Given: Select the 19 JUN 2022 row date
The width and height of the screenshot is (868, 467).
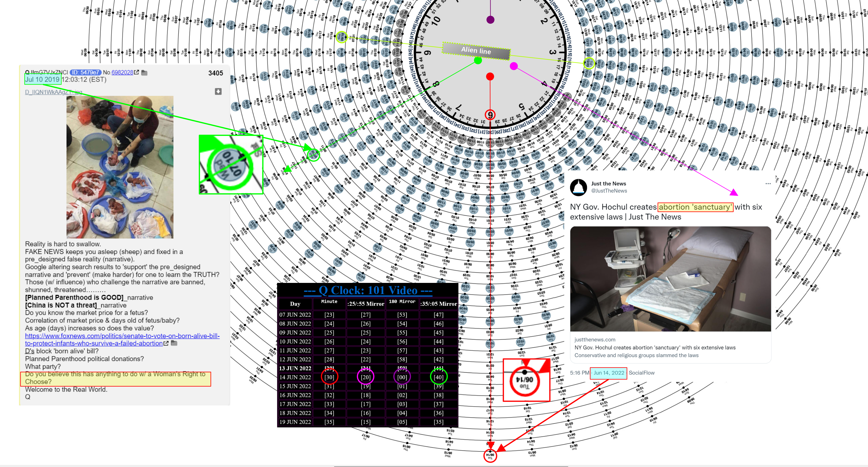Looking at the screenshot, I should click(295, 422).
